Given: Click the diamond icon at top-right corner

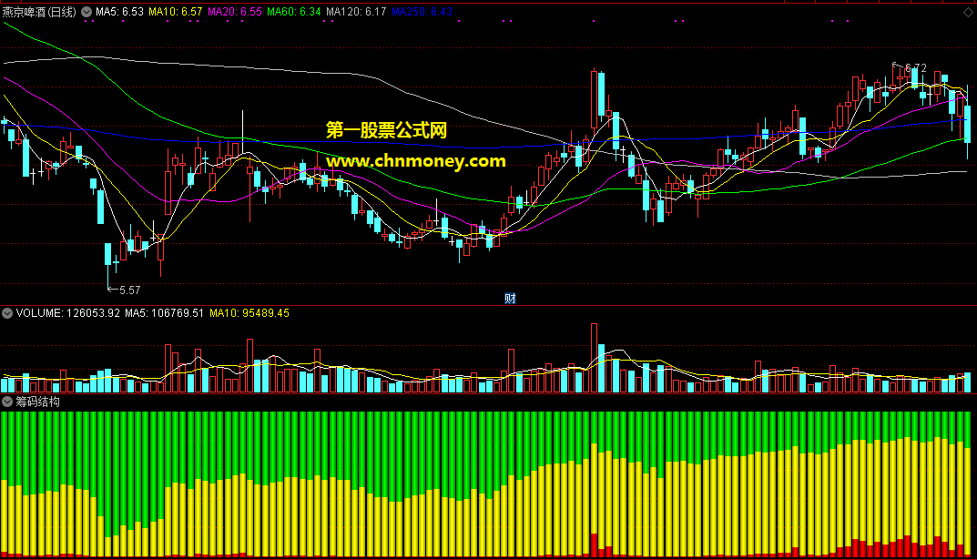Looking at the screenshot, I should point(967,13).
